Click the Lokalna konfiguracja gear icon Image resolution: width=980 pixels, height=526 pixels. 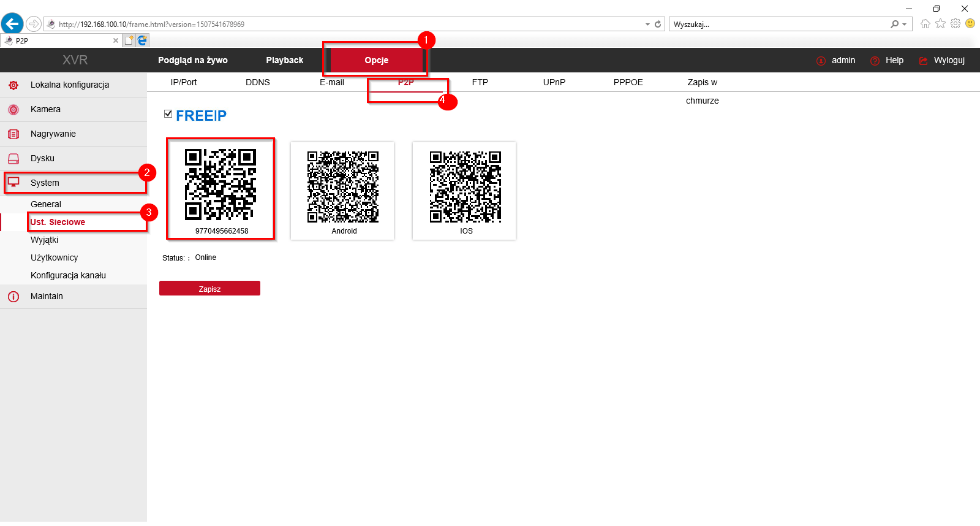(13, 85)
